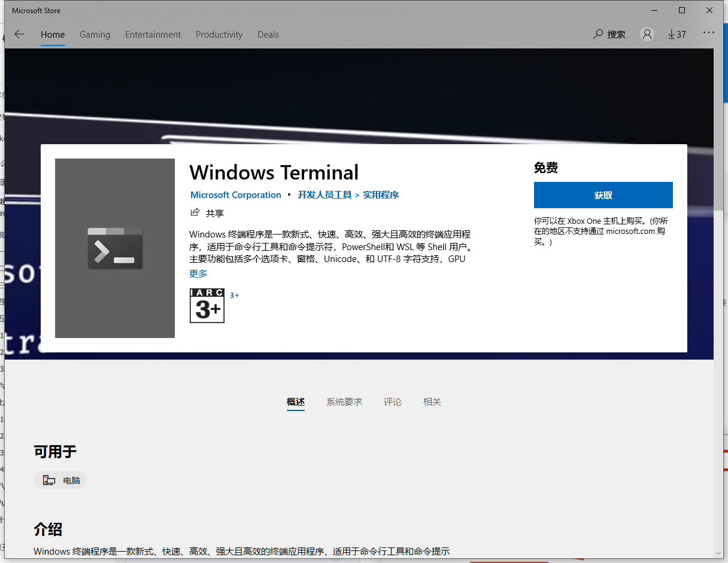The height and width of the screenshot is (563, 728).
Task: Open the Productivity tab
Action: coord(219,35)
